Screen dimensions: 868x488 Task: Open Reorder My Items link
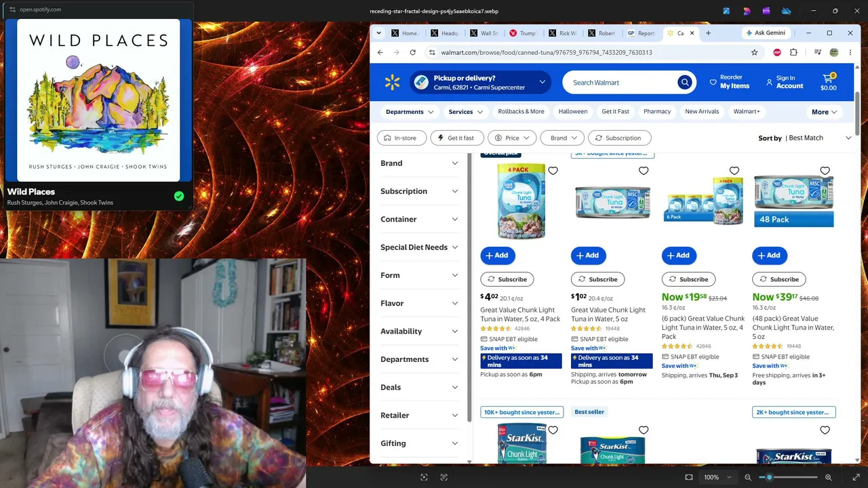pyautogui.click(x=729, y=82)
